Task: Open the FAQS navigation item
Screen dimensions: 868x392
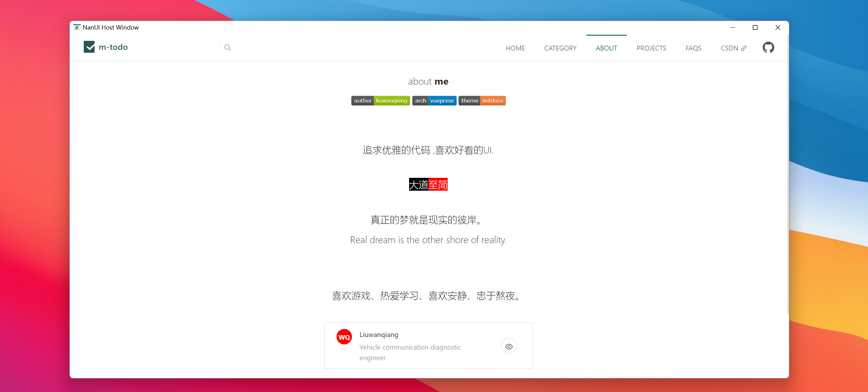Action: 693,48
